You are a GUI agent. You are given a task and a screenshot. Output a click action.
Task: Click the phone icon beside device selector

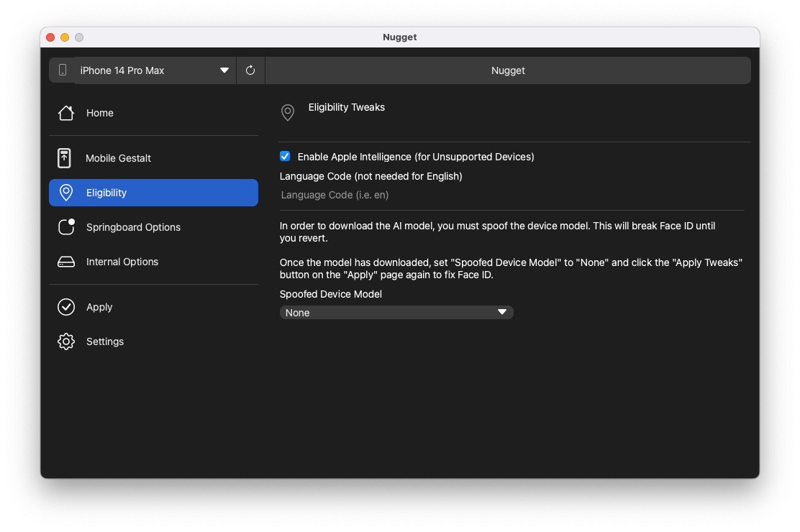(63, 70)
